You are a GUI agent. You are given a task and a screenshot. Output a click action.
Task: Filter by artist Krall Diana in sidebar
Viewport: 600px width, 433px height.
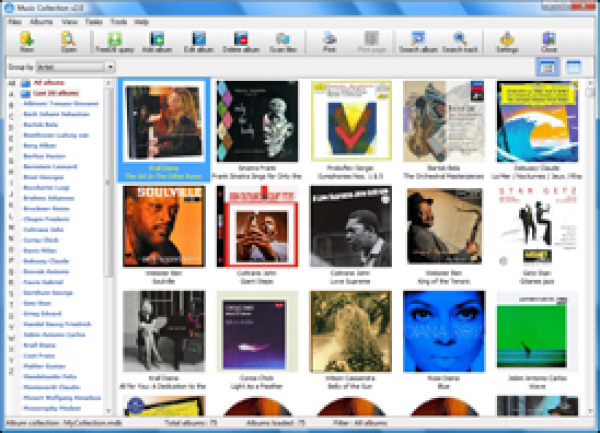point(39,345)
